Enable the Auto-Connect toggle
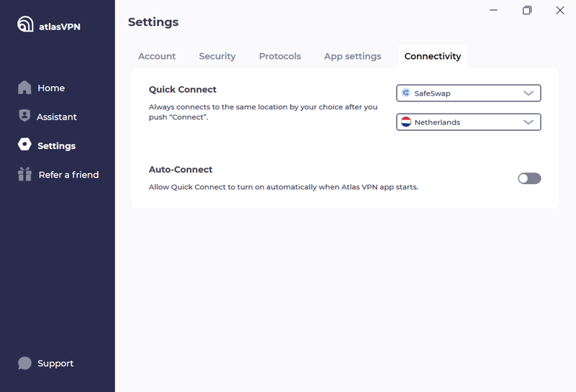The height and width of the screenshot is (392, 576). [529, 178]
